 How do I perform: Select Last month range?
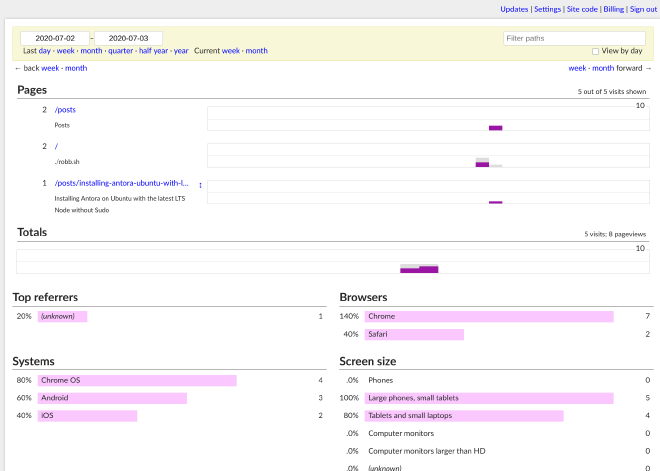coord(91,51)
